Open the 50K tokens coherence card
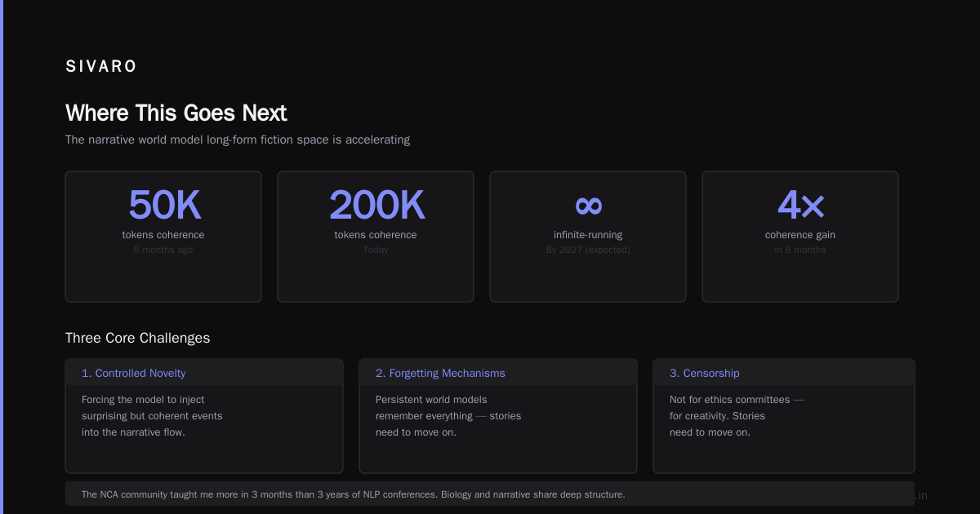The image size is (980, 514). tap(163, 237)
